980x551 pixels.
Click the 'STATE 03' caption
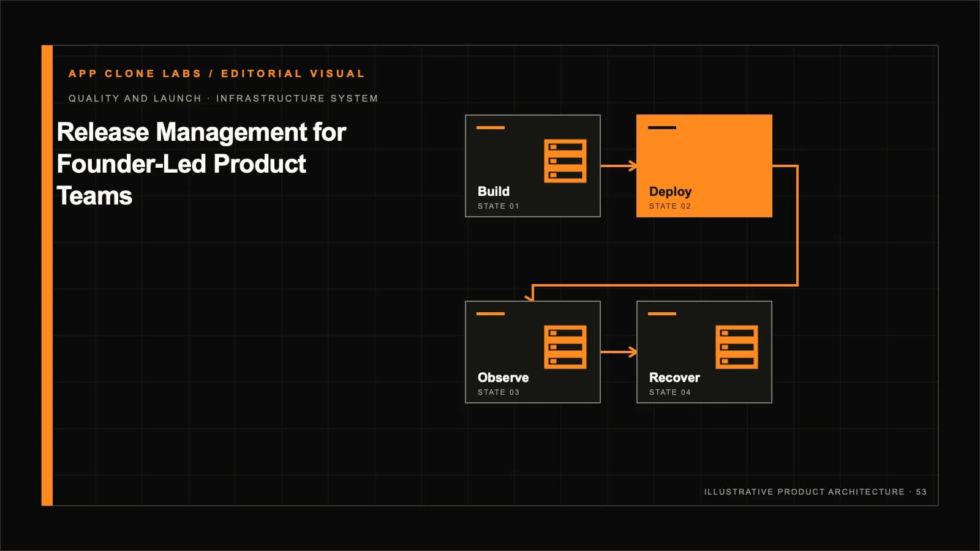(499, 392)
